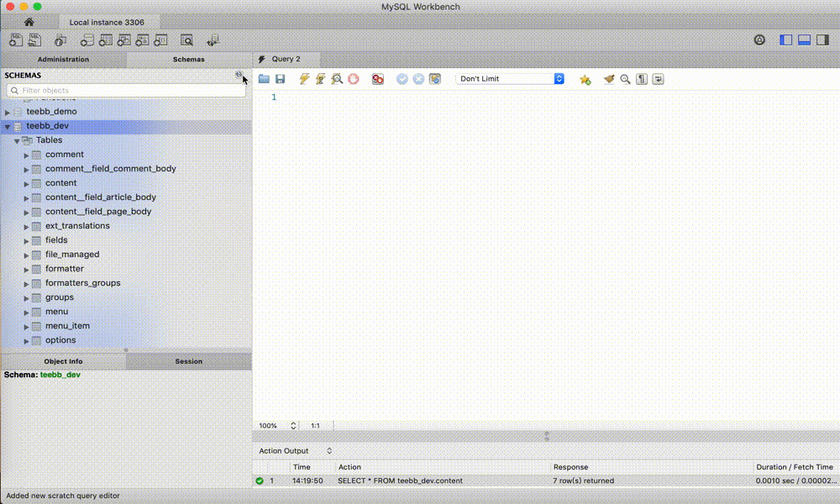Open the Object Info tab
The width and height of the screenshot is (840, 504).
63,361
